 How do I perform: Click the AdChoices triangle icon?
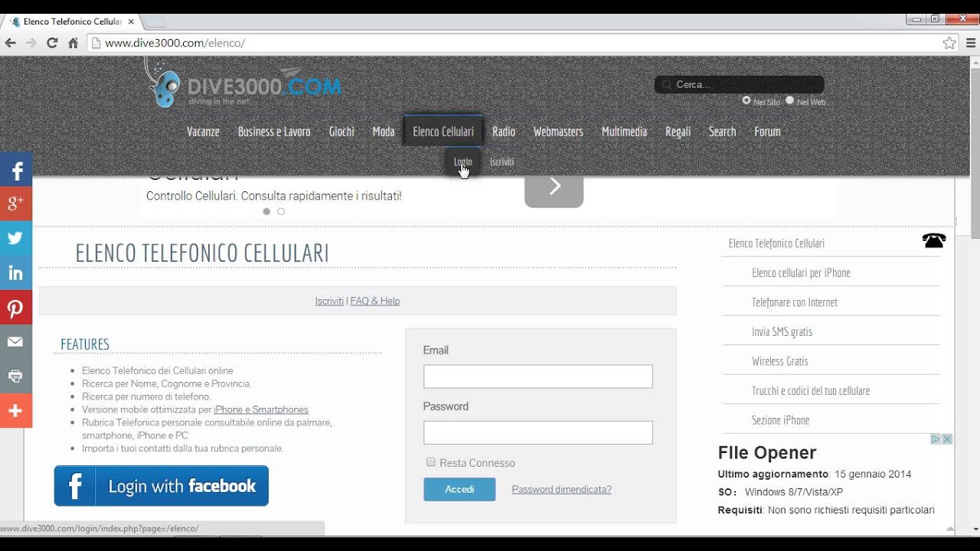[x=936, y=439]
